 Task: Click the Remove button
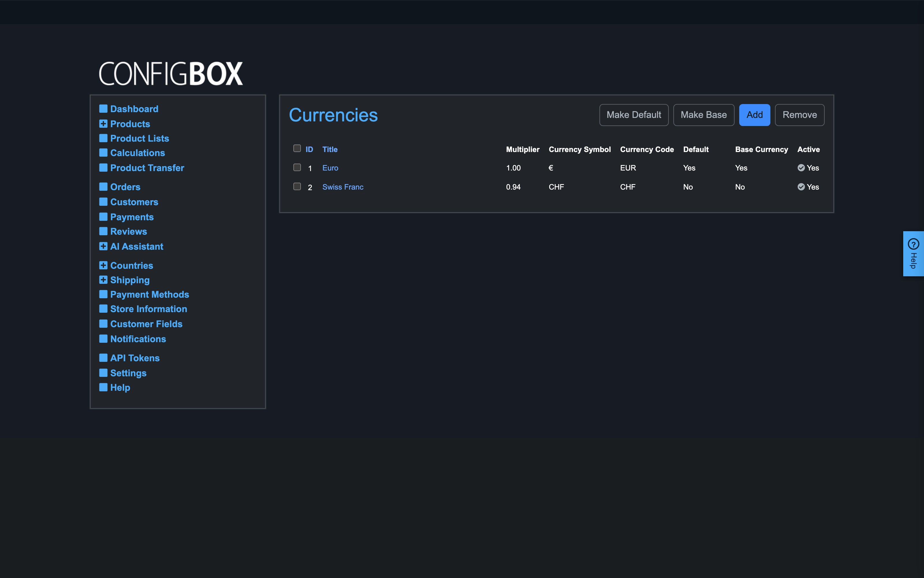coord(800,115)
